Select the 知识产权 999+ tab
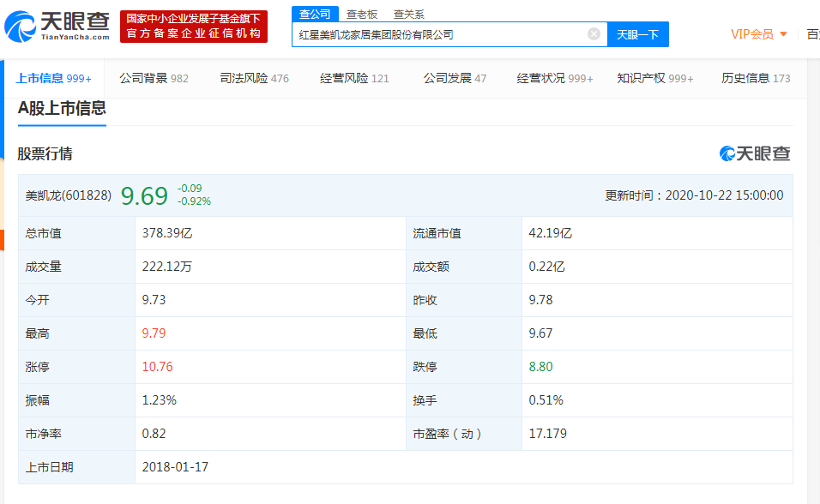820x504 pixels. coord(655,78)
